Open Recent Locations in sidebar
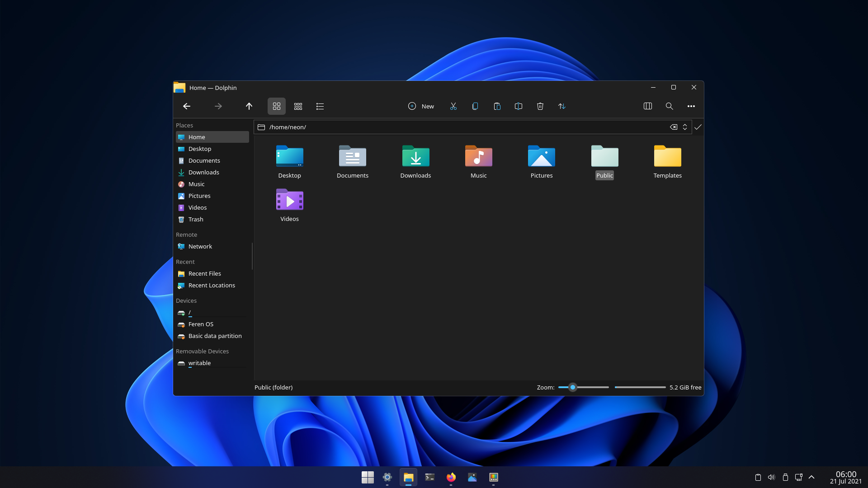The image size is (868, 488). point(212,285)
